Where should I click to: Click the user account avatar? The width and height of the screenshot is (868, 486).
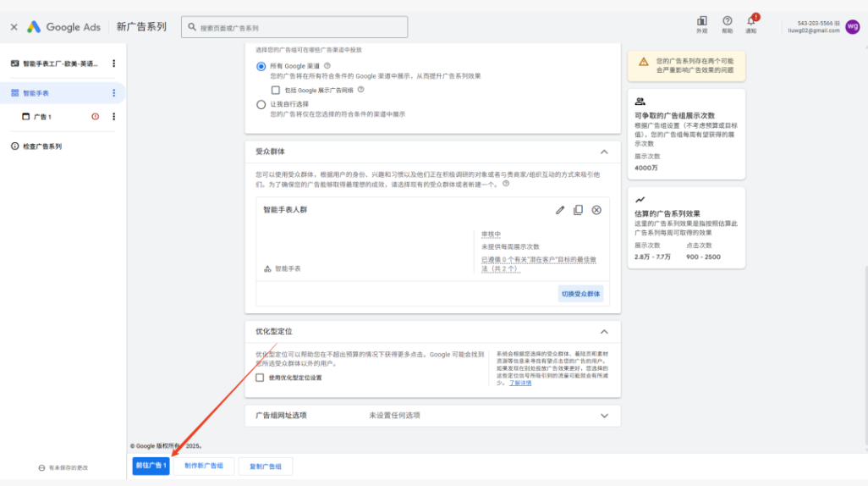(x=852, y=26)
